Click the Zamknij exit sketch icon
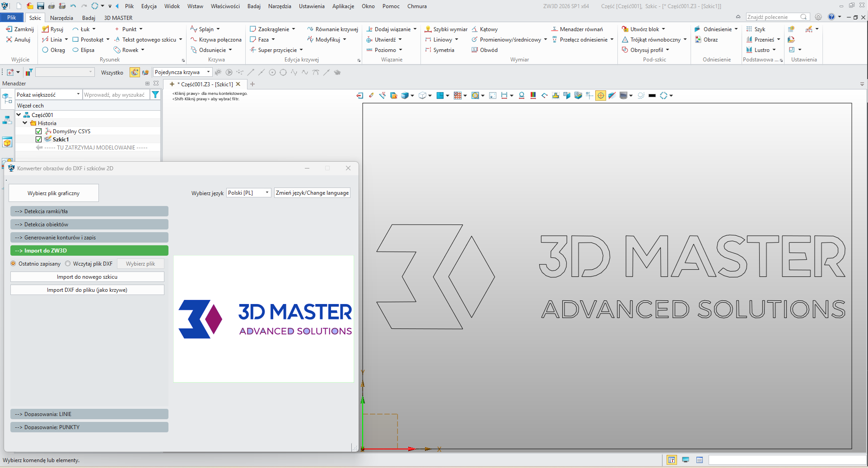The height and width of the screenshot is (468, 868). pos(19,29)
